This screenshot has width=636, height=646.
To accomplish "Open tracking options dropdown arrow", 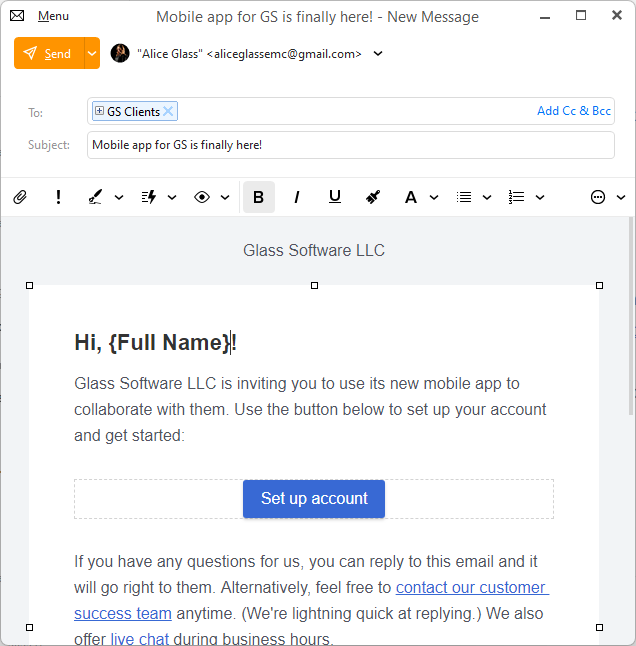I will pos(225,197).
